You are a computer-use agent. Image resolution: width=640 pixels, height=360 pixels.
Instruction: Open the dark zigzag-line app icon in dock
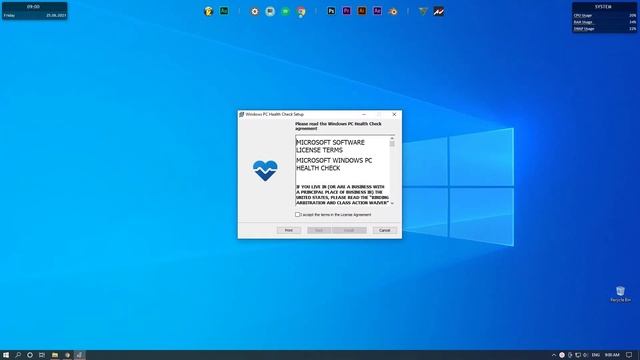pos(439,12)
